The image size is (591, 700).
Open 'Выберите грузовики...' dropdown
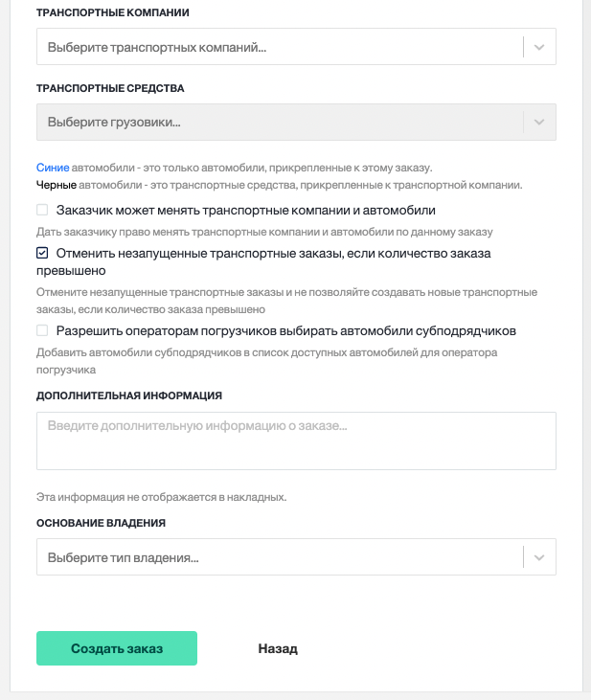(x=296, y=122)
